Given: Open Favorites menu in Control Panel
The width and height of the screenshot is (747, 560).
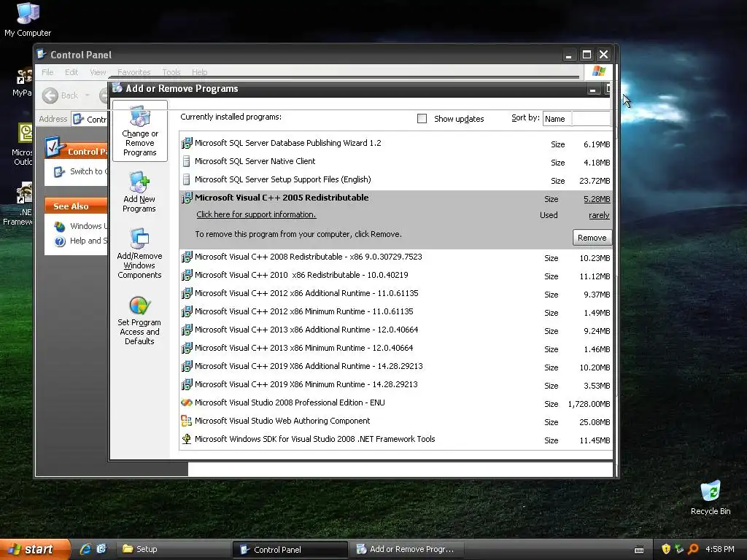Looking at the screenshot, I should [134, 72].
